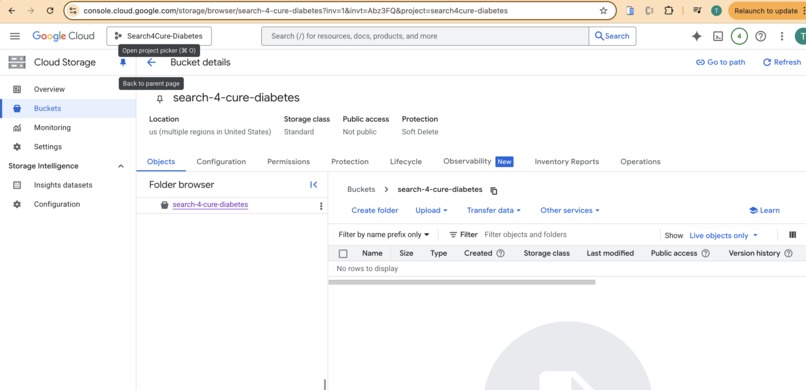Open Buckets in the sidebar
The width and height of the screenshot is (806, 390).
(68, 108)
